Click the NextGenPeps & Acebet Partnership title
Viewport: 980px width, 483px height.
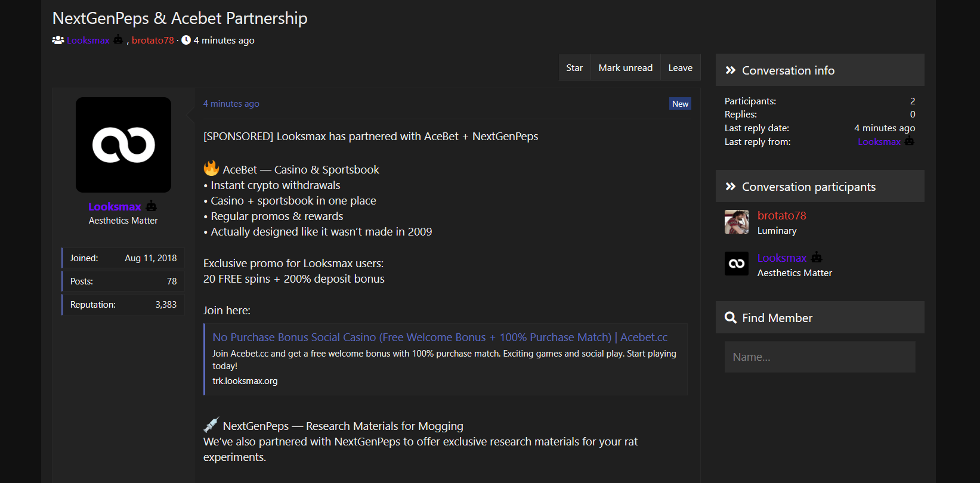click(180, 18)
